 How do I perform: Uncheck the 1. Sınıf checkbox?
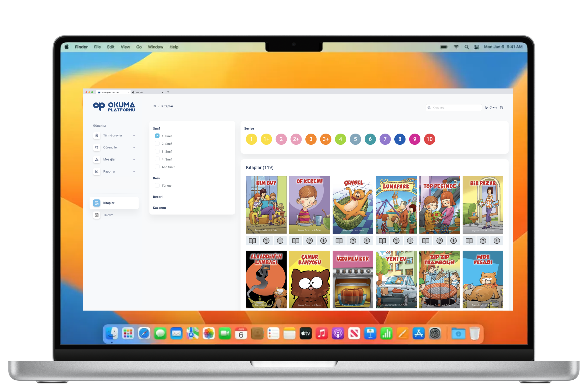click(x=157, y=136)
